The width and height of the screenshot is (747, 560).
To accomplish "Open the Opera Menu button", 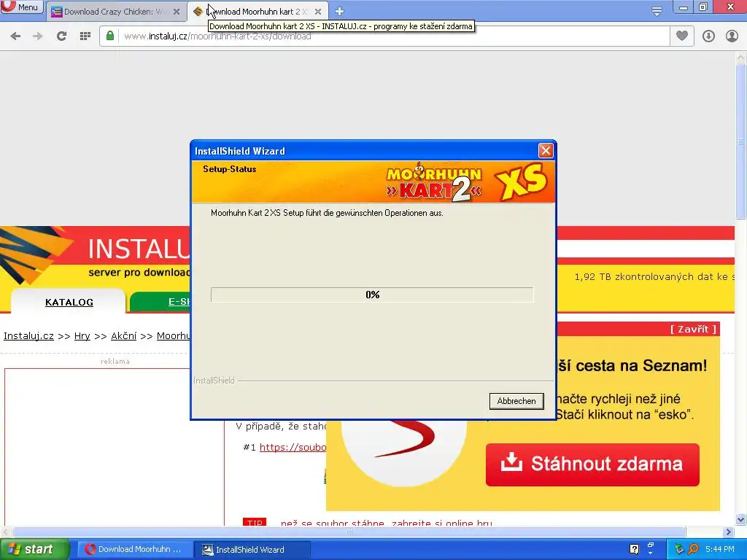I will click(21, 7).
